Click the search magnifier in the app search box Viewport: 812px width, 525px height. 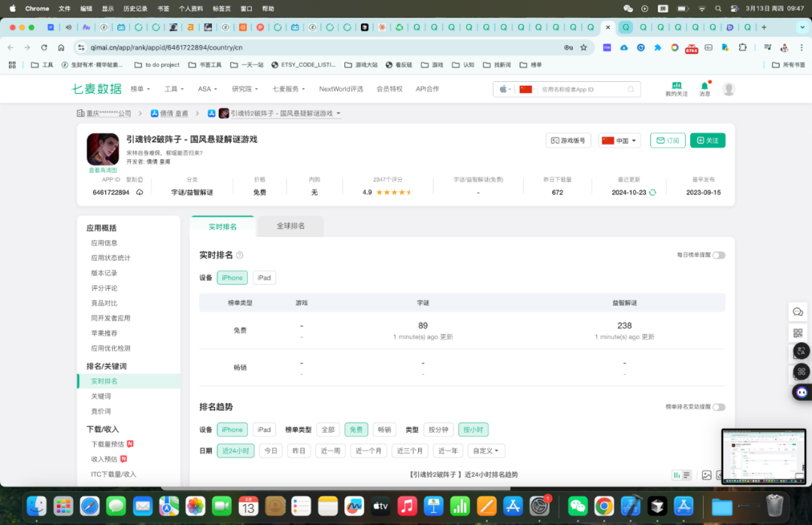point(631,90)
